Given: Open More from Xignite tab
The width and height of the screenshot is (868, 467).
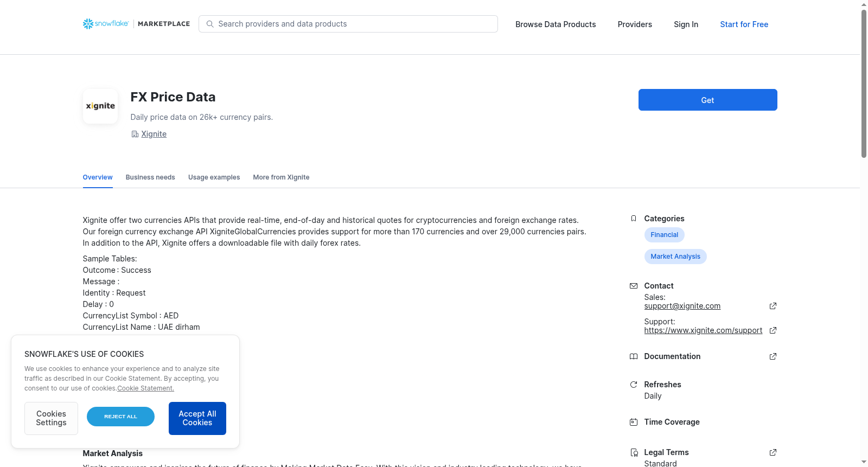Looking at the screenshot, I should point(281,177).
